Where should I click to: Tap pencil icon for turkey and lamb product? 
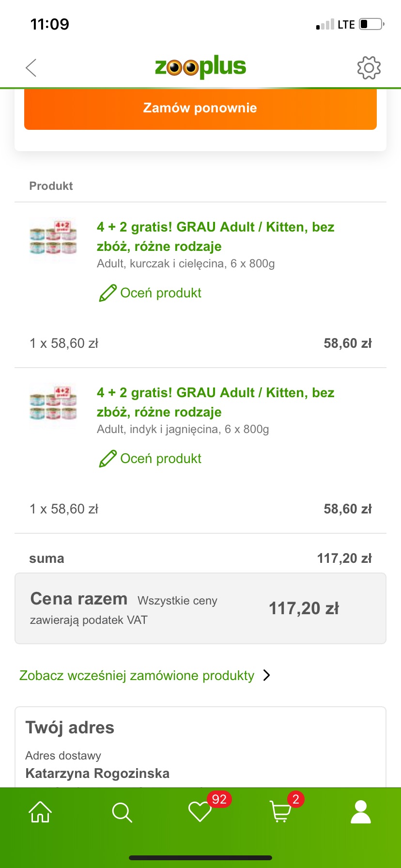pos(108,459)
